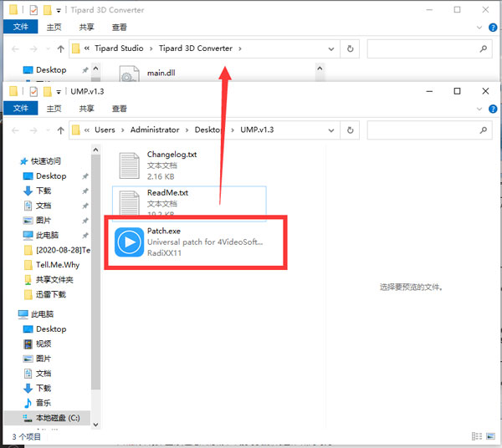The width and height of the screenshot is (502, 448).
Task: Switch to large icons view in status bar
Action: (490, 436)
